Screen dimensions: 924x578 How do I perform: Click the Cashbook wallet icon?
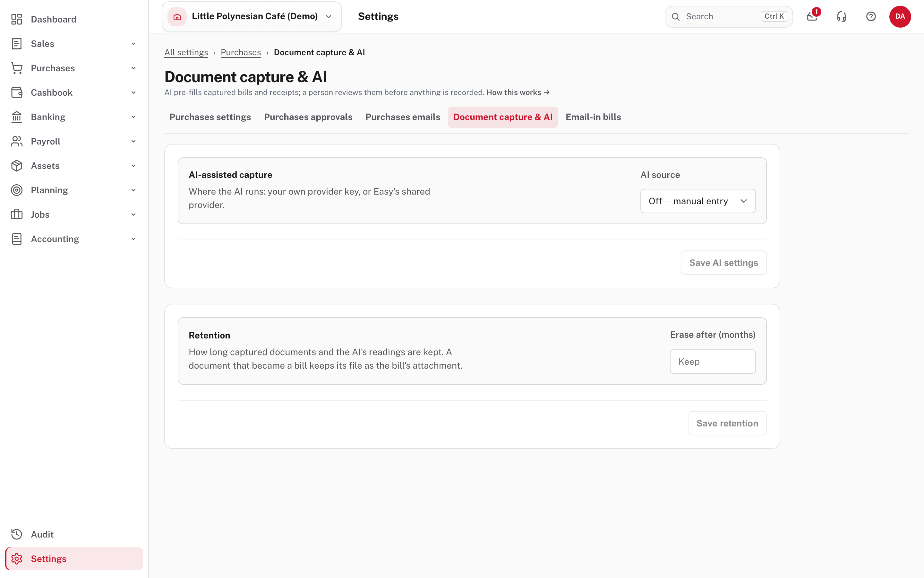[16, 92]
